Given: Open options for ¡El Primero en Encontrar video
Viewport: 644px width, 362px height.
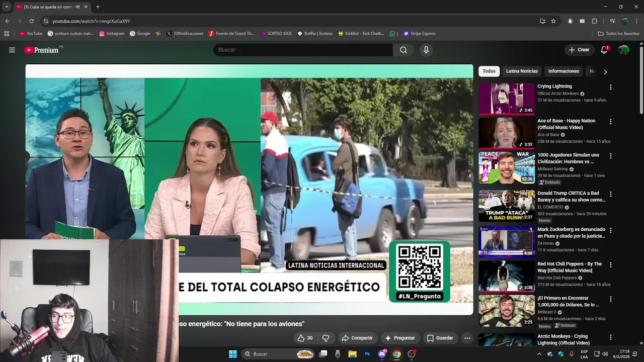Looking at the screenshot, I should click(611, 299).
